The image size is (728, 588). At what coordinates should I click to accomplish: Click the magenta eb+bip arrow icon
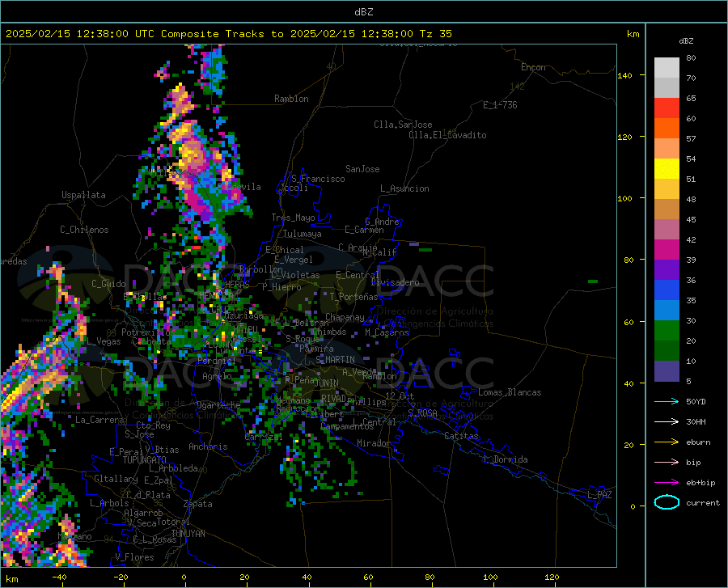[667, 483]
